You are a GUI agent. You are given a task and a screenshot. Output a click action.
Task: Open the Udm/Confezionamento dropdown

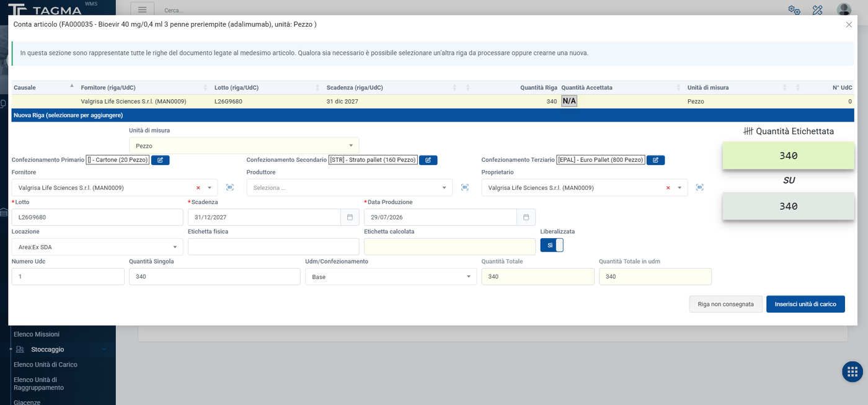[391, 277]
